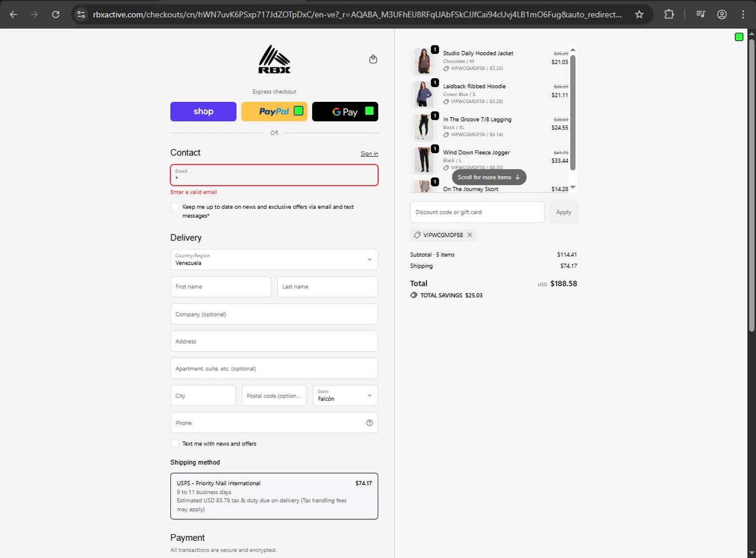The height and width of the screenshot is (558, 756).
Task: Click the Postal code field
Action: coord(274,396)
